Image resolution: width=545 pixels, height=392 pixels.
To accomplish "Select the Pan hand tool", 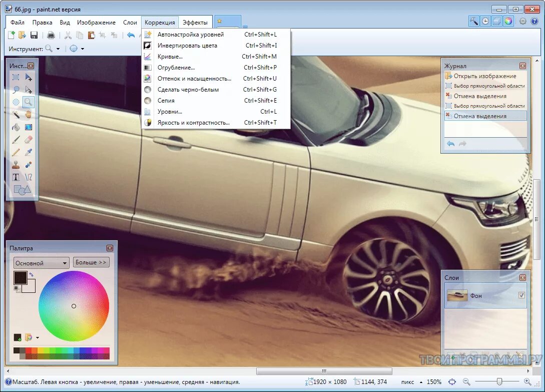I will 29,115.
